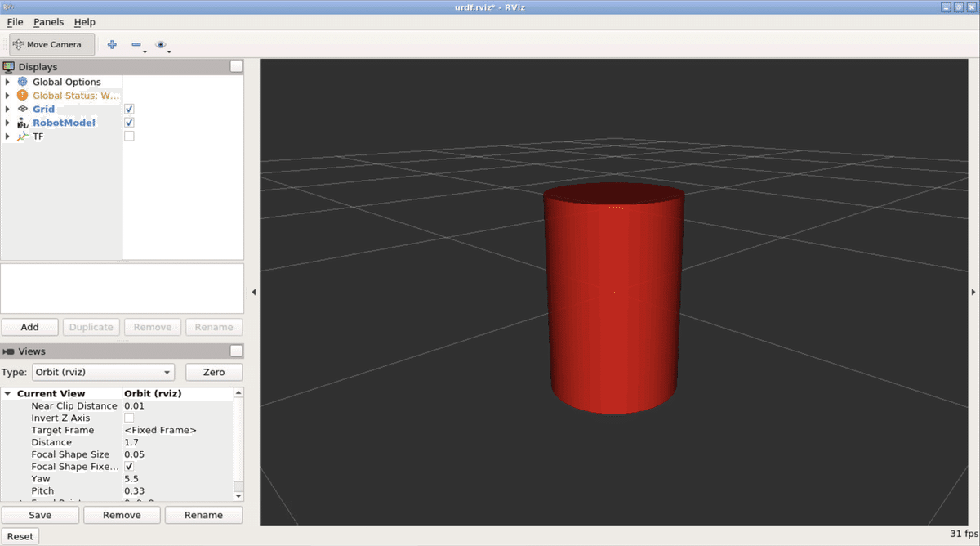Screen dimensions: 980x546
Task: Select the Focal Shape Size value 0.05
Action: [134, 454]
